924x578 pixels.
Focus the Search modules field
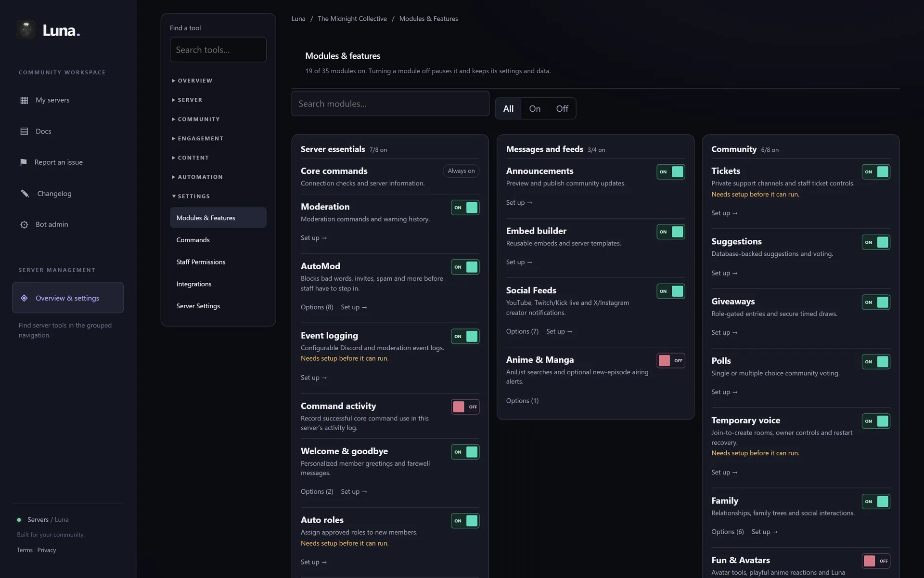390,104
